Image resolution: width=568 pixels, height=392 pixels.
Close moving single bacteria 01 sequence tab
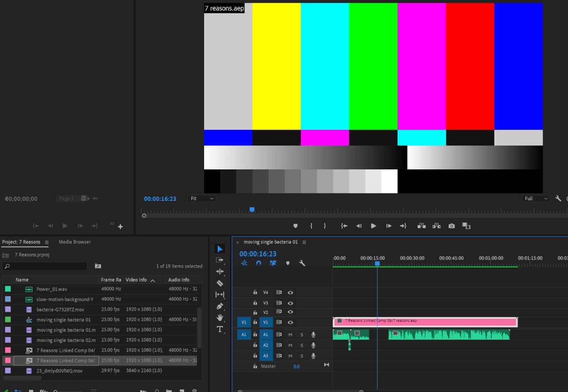coord(237,242)
